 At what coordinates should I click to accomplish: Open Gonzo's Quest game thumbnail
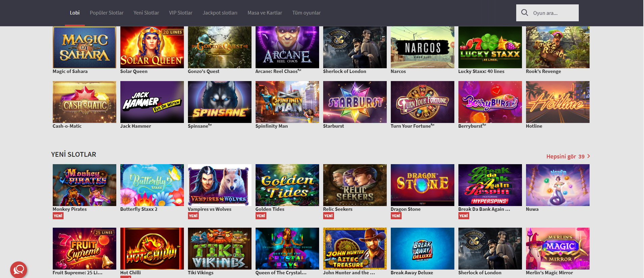220,47
